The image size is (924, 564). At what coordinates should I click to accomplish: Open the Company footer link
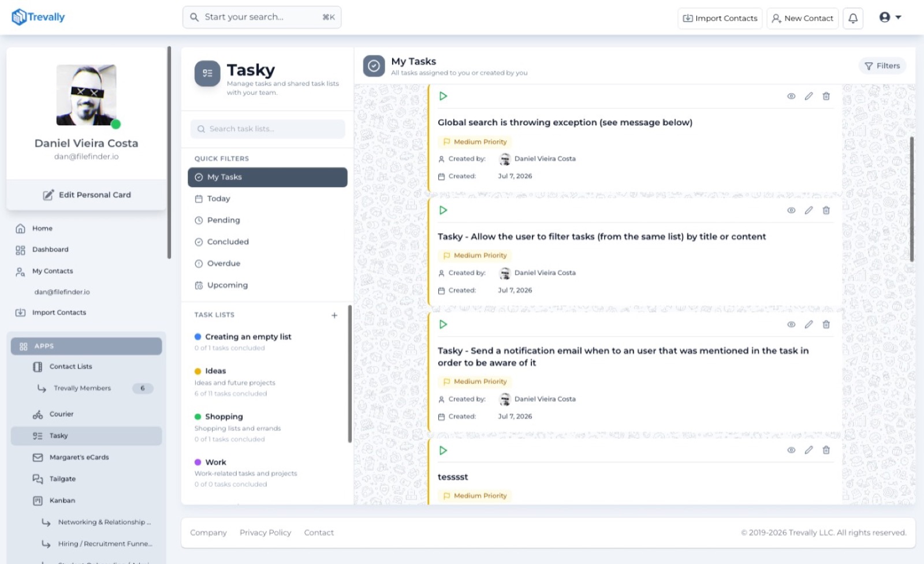coord(208,533)
